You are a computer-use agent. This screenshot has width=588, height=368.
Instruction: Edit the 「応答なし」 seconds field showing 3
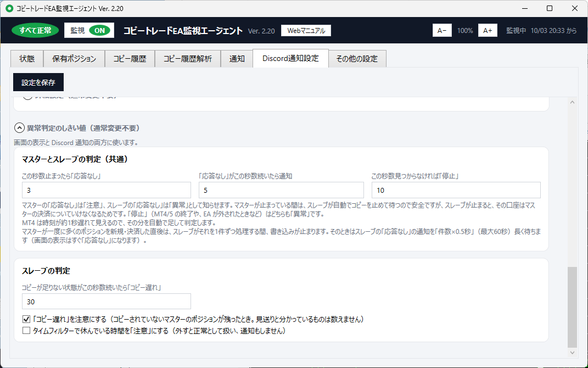pyautogui.click(x=107, y=190)
